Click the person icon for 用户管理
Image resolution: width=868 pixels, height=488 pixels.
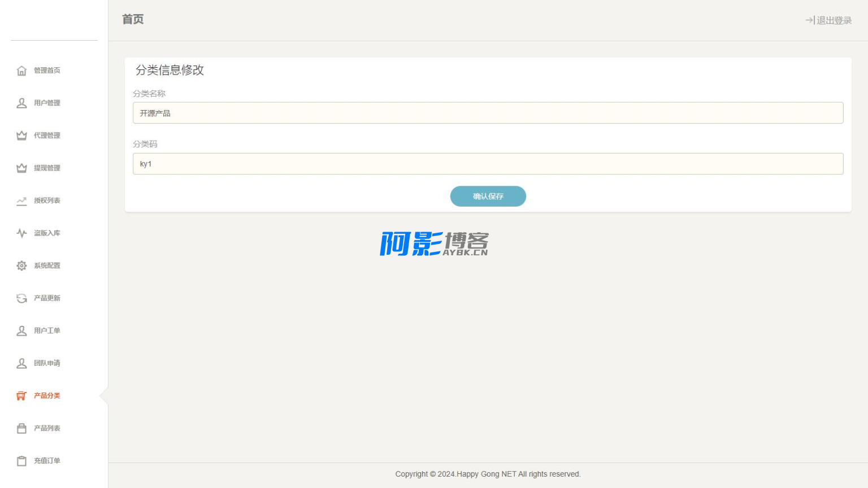[21, 103]
